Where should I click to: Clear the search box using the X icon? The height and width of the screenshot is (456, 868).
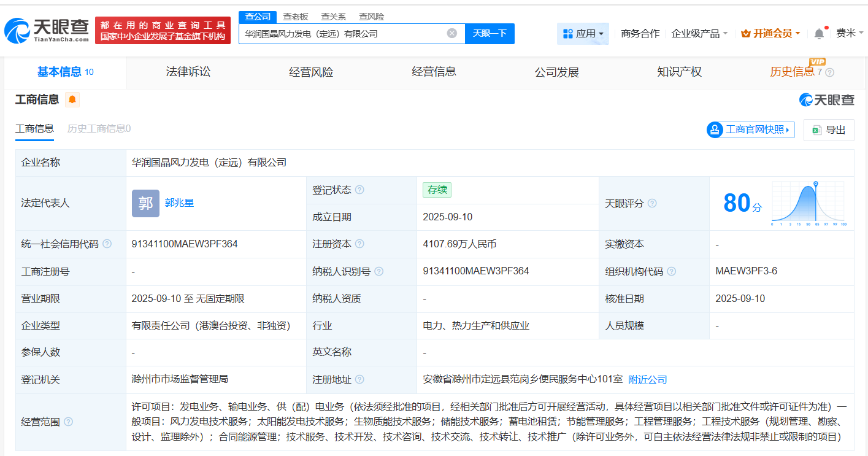452,34
